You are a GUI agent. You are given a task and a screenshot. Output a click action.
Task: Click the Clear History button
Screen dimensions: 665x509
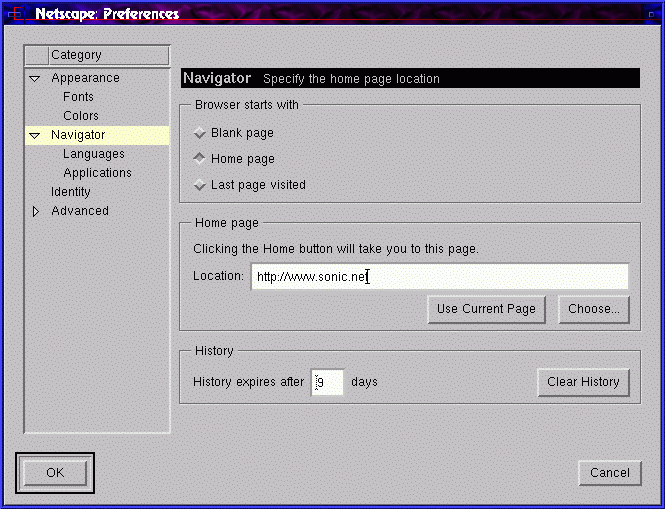583,382
